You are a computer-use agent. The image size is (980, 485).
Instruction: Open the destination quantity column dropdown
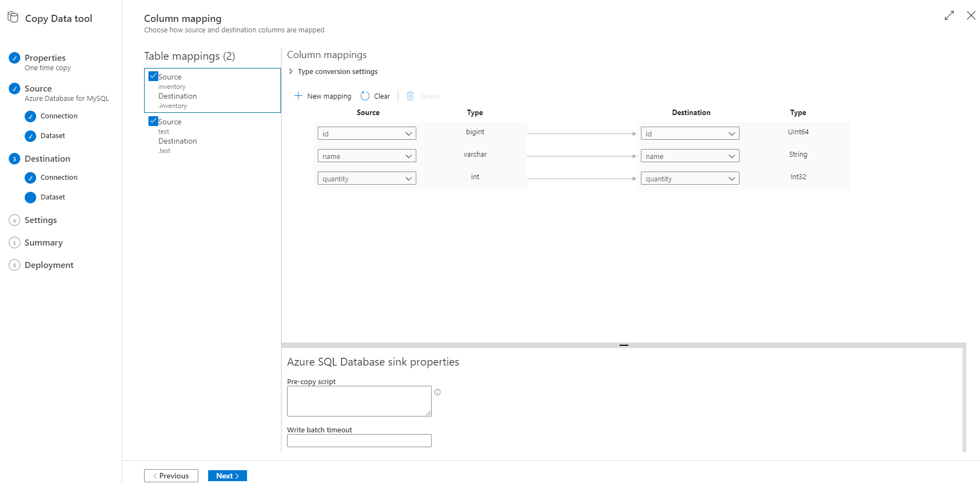pos(690,179)
